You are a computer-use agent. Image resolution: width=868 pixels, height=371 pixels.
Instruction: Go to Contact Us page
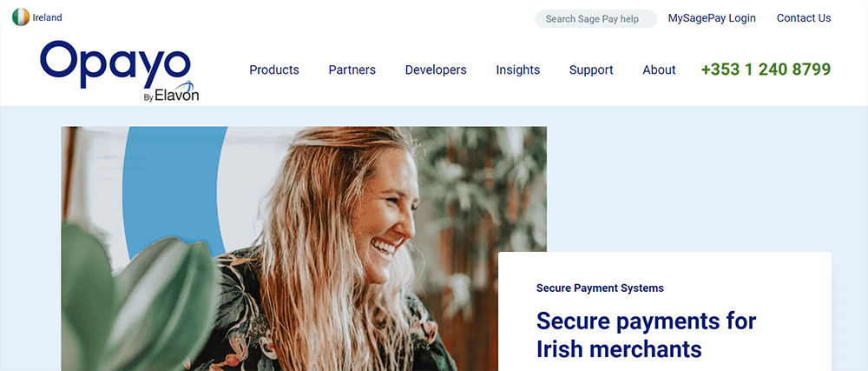[803, 18]
